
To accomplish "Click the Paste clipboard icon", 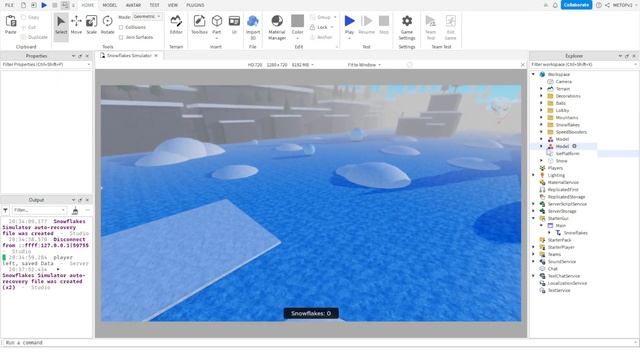I will click(11, 25).
